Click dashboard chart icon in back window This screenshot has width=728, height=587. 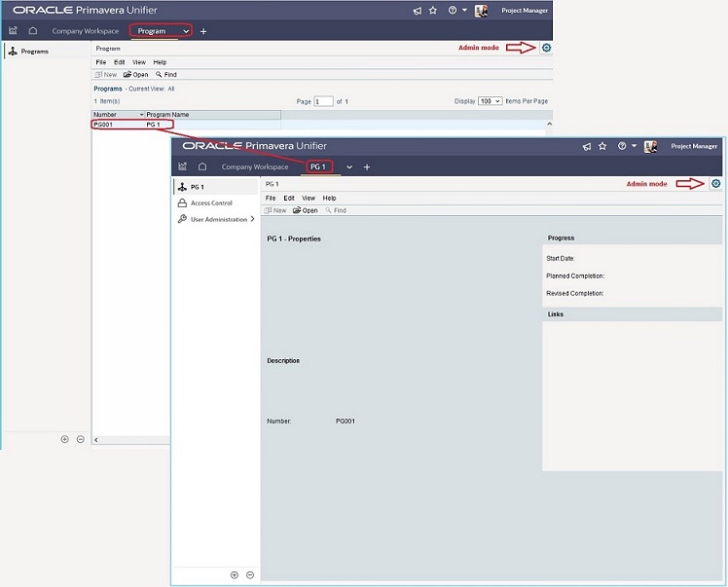coord(13,30)
